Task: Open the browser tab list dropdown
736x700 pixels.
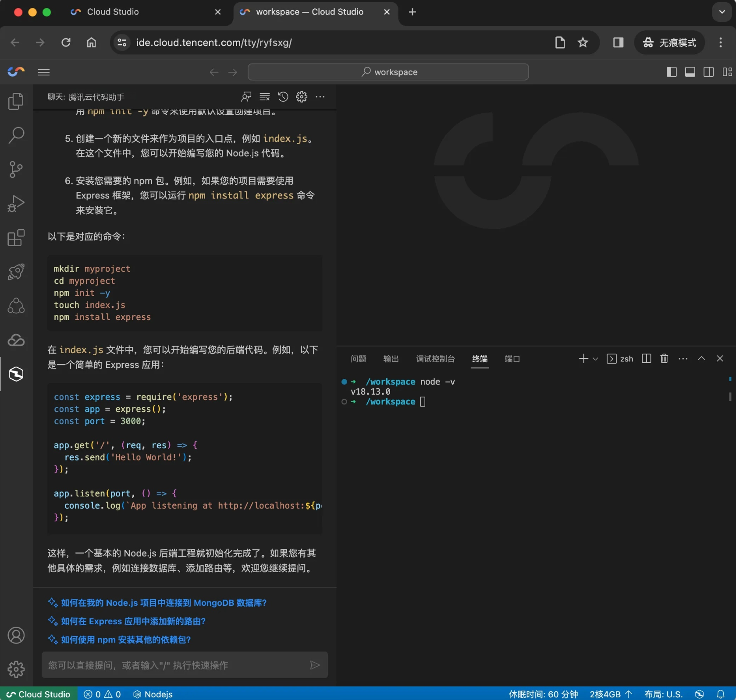Action: coord(722,12)
